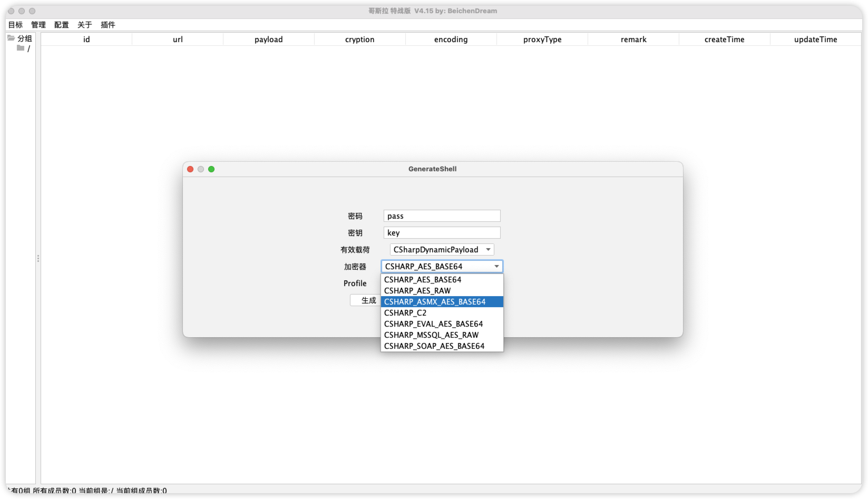
Task: Select CSHARP_EVAL_AES_BASE64 option
Action: [433, 324]
